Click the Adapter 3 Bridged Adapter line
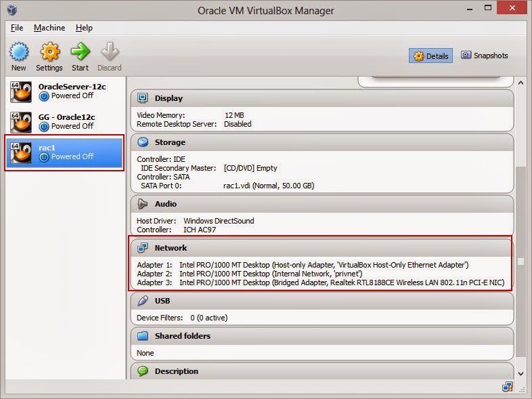This screenshot has width=532, height=399. (x=321, y=282)
